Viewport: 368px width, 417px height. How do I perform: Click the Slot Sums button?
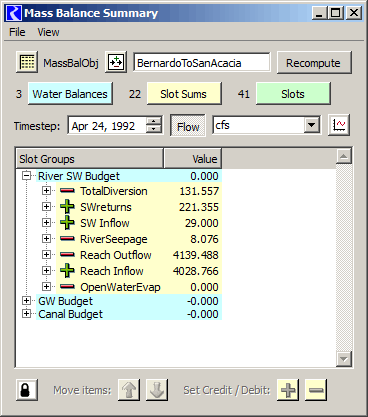click(184, 94)
